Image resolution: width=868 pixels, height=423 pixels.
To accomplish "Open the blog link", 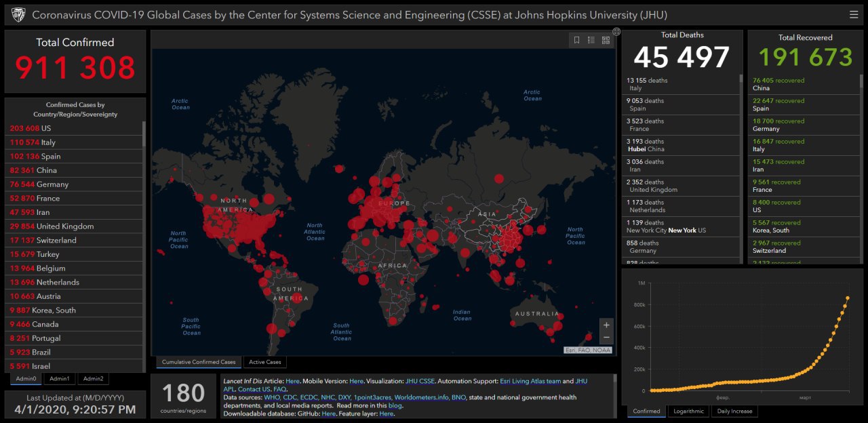I will [x=395, y=405].
